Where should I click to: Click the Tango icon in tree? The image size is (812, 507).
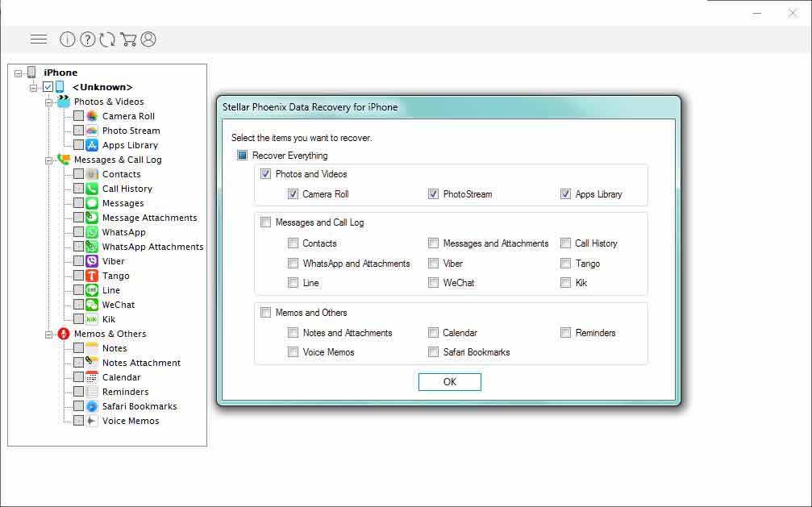(92, 276)
